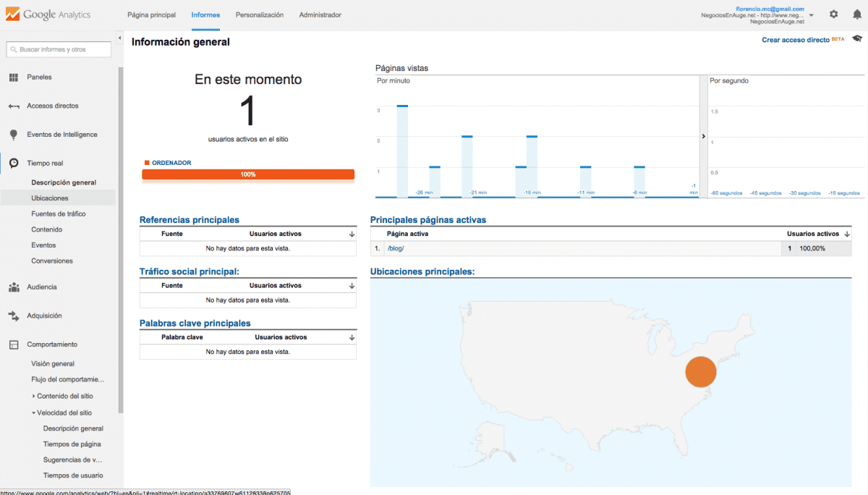Open the settings gear icon

(833, 14)
